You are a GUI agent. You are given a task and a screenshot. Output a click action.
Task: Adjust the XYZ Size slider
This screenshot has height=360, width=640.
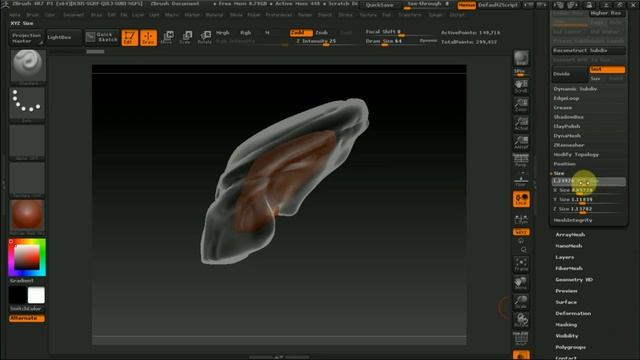(589, 181)
